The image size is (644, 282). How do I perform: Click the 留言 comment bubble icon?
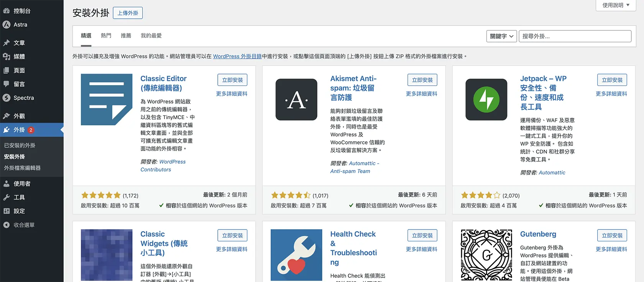(7, 84)
